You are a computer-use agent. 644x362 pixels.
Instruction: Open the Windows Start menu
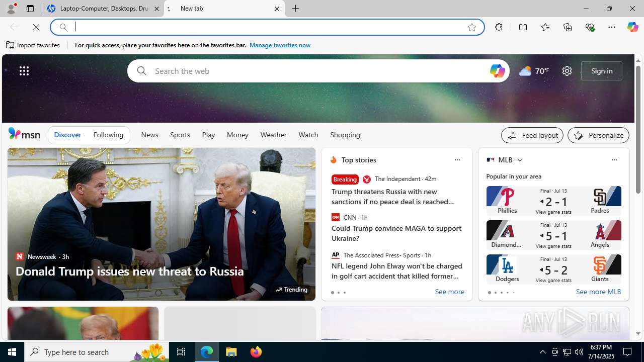tap(12, 352)
